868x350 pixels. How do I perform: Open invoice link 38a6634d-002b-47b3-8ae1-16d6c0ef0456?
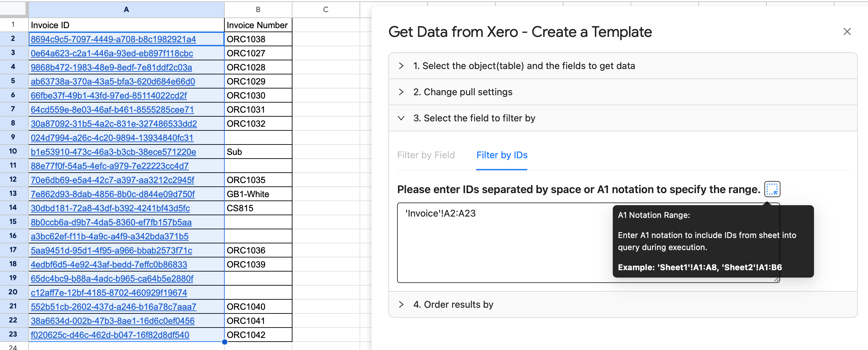tap(113, 321)
